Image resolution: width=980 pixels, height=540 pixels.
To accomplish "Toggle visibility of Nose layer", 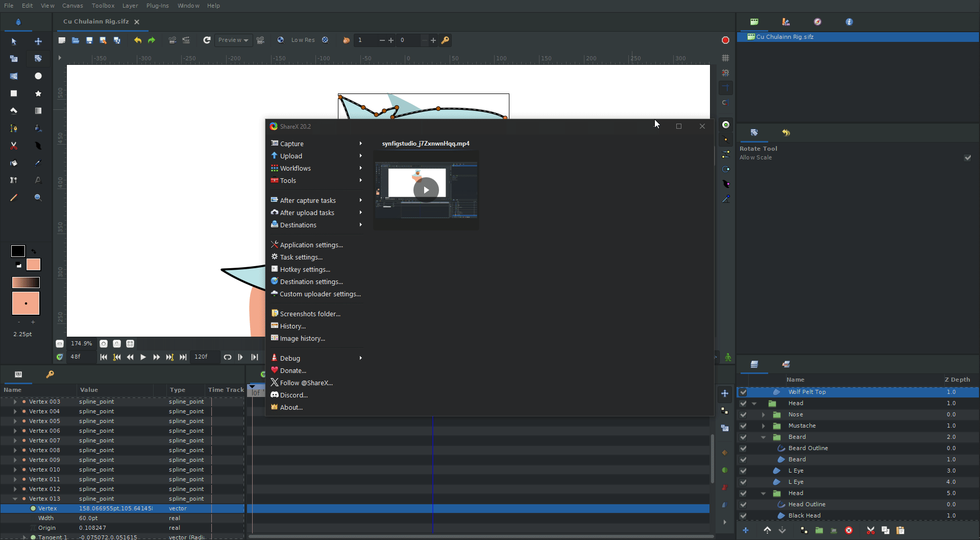I will point(743,415).
